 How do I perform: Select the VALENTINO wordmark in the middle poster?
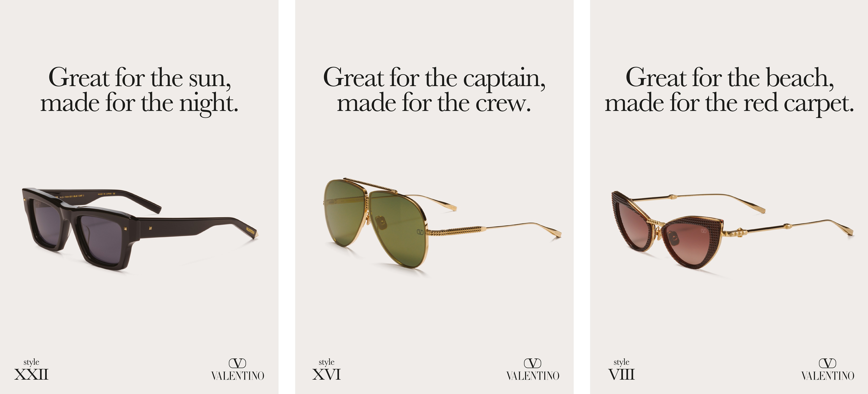click(x=533, y=376)
